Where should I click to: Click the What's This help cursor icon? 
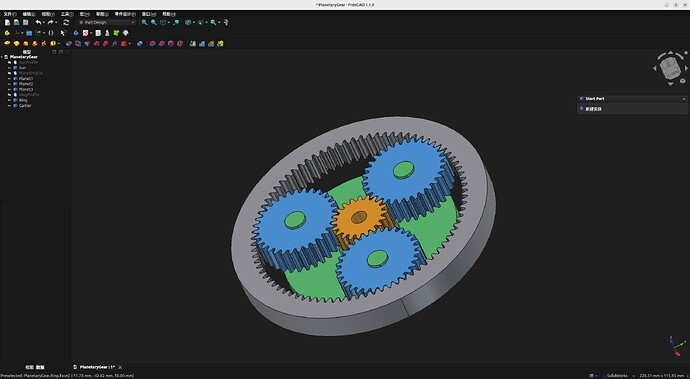tap(63, 33)
